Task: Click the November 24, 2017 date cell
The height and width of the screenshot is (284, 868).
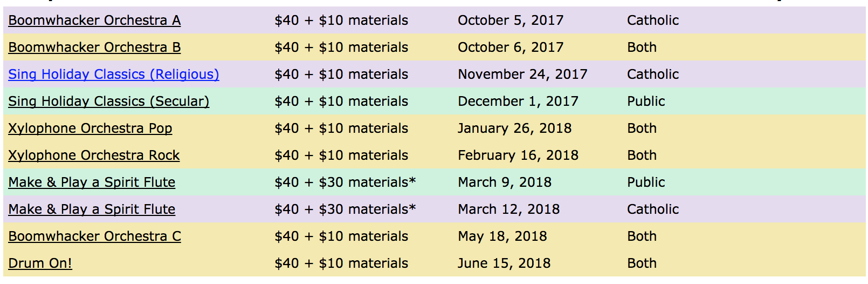Action: [522, 75]
